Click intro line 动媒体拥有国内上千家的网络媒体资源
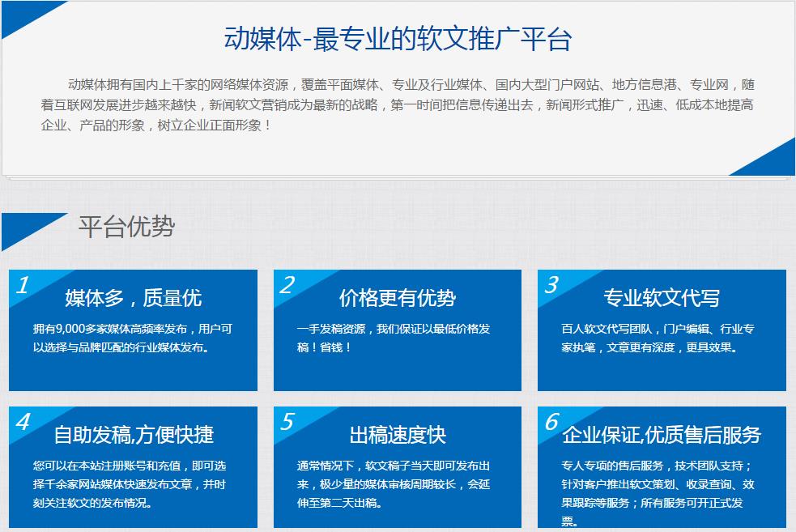 tap(178, 85)
